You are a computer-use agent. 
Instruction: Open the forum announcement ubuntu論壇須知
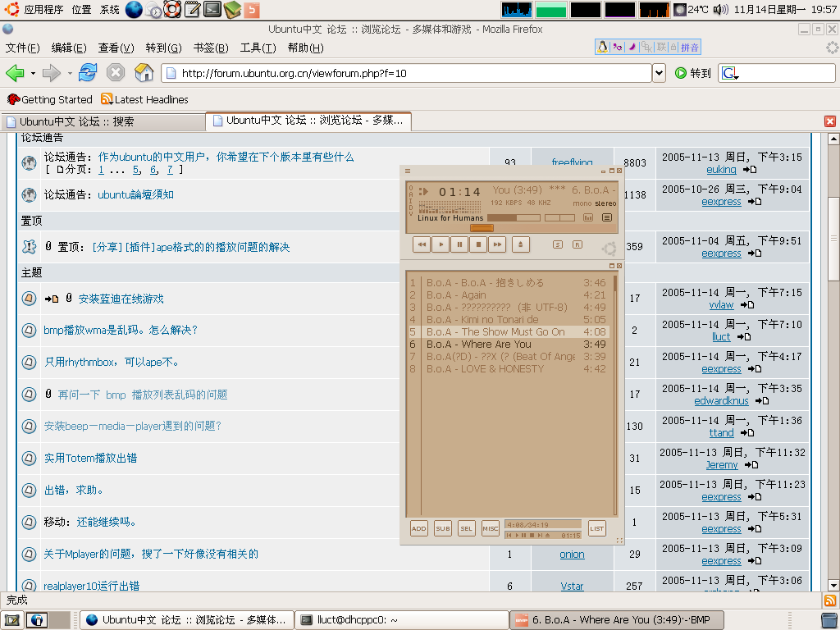pyautogui.click(x=135, y=195)
